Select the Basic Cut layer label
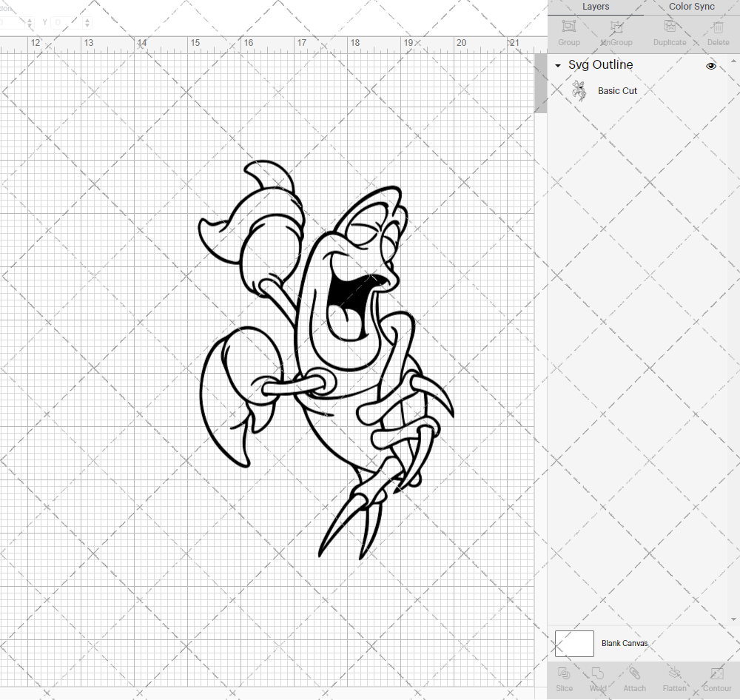740x700 pixels. pyautogui.click(x=617, y=90)
